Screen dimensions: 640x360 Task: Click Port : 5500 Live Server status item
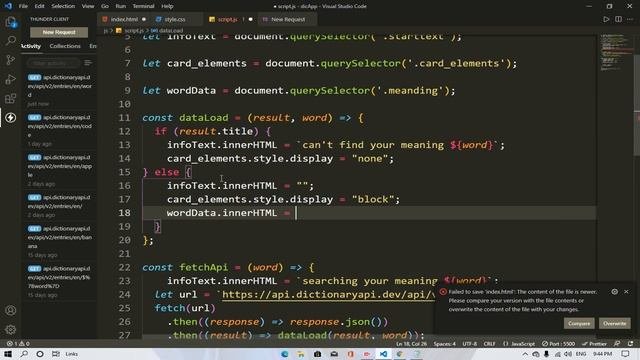pos(558,344)
